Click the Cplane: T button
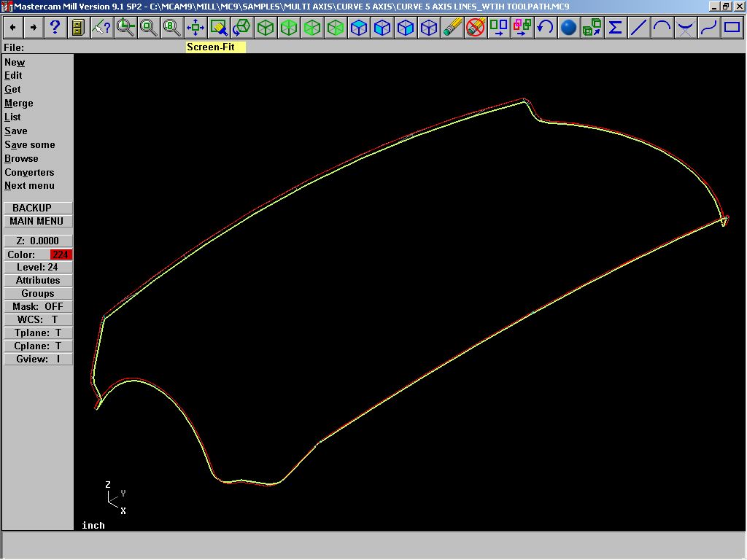This screenshot has width=747, height=560. click(38, 346)
